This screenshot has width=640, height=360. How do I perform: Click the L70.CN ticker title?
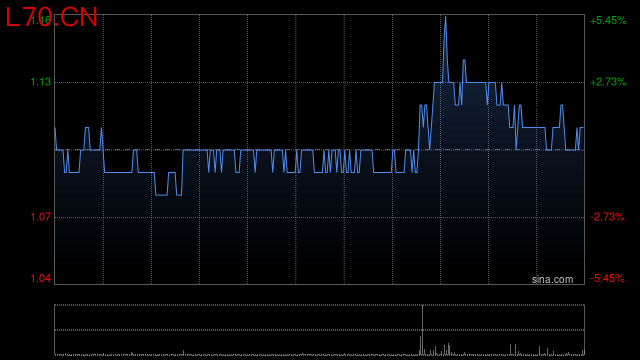pos(51,18)
